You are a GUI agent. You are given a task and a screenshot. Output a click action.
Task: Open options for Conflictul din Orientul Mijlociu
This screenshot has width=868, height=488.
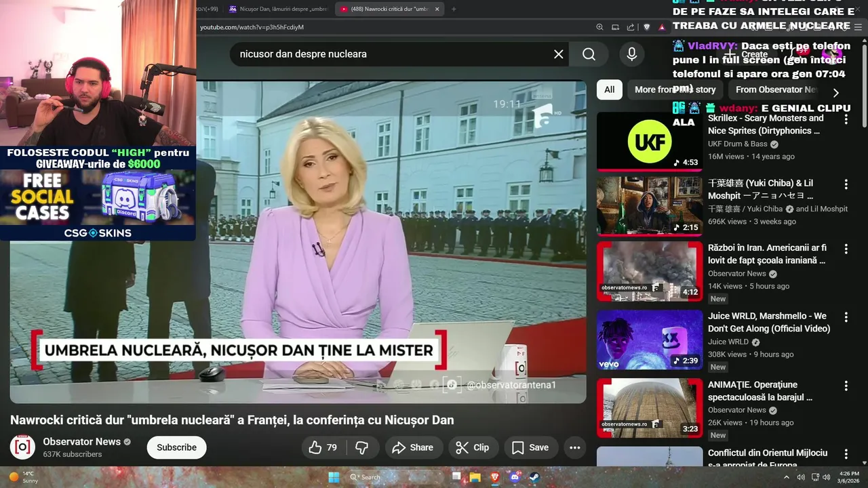(846, 454)
